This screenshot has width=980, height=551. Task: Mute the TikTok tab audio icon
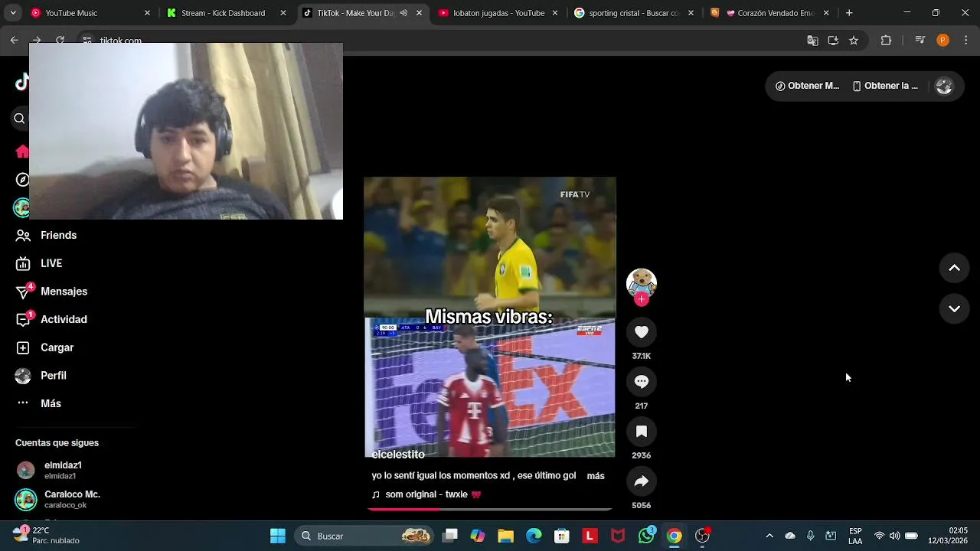[x=403, y=13]
